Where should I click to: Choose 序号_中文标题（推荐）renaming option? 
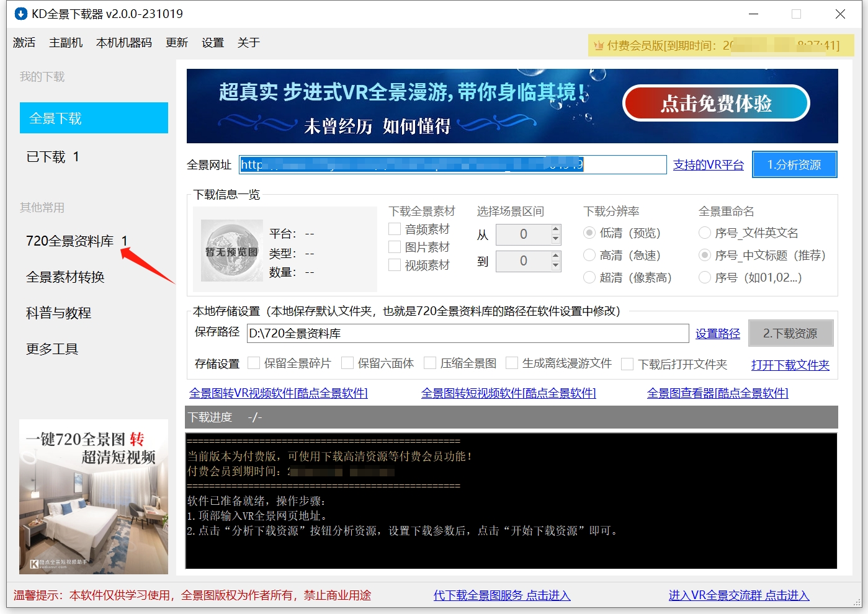(x=705, y=256)
